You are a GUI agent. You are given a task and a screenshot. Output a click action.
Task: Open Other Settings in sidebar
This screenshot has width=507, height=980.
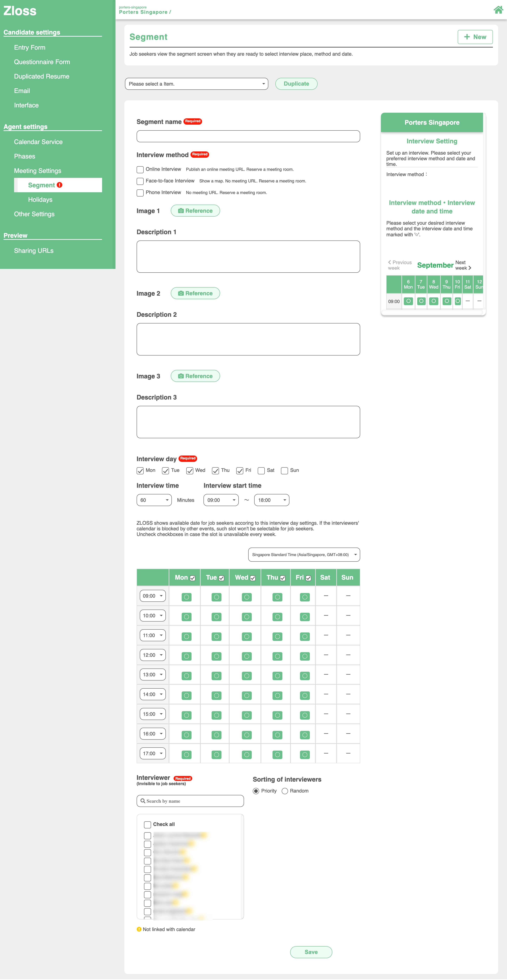34,214
